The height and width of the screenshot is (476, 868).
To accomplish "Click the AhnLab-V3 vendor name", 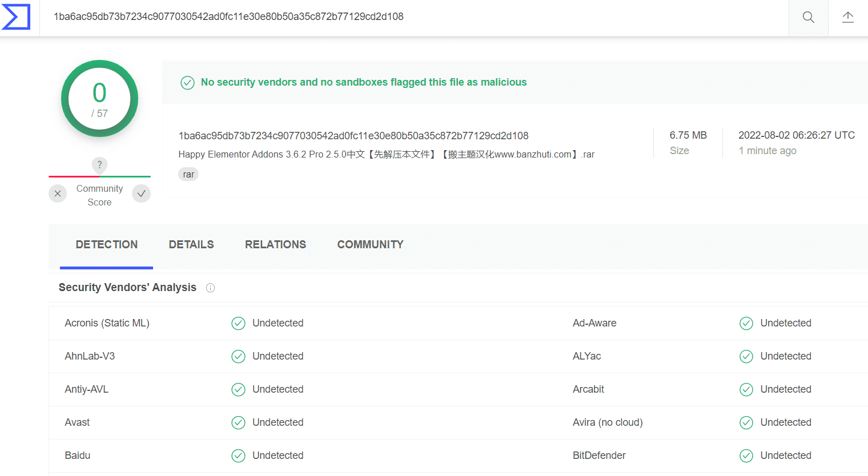I will tap(90, 356).
